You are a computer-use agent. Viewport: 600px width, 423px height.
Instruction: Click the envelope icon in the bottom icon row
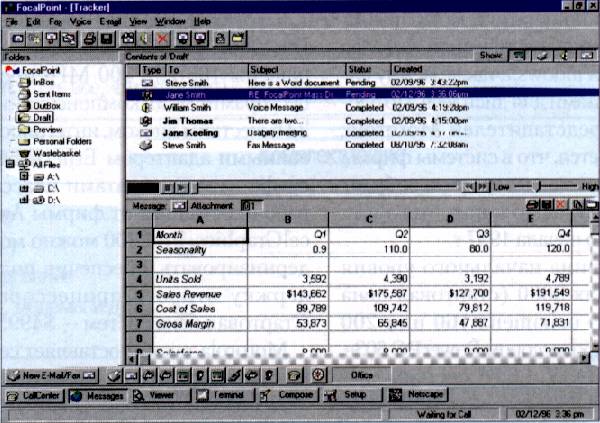tap(131, 376)
